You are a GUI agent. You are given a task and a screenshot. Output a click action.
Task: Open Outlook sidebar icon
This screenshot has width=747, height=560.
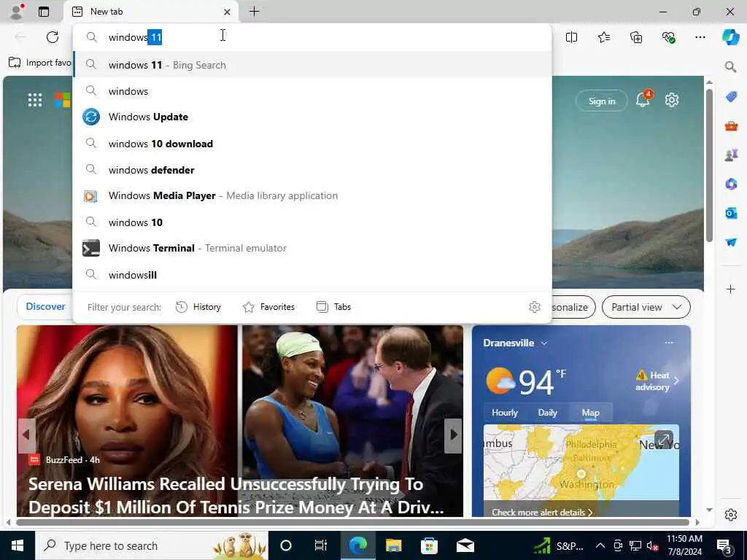click(x=731, y=213)
